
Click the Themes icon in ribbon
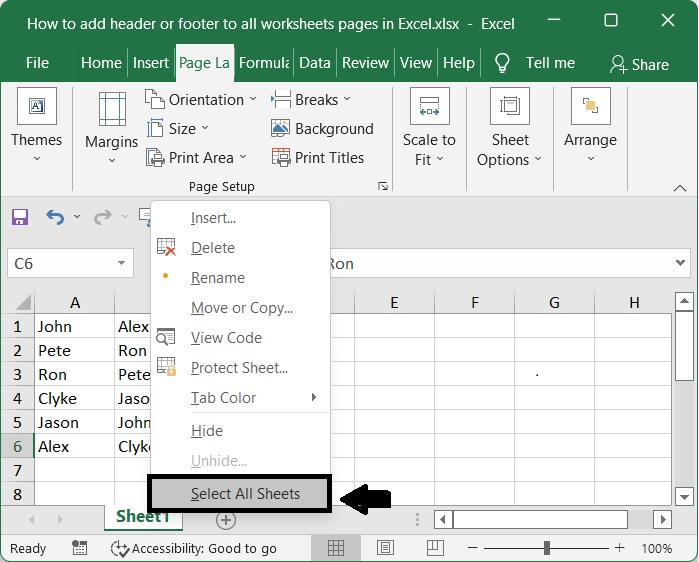(36, 107)
